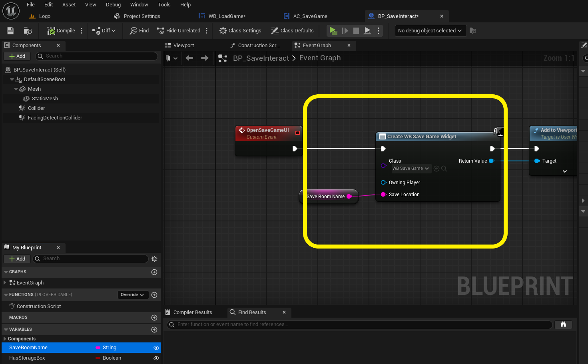Click the Compile button
This screenshot has width=588, height=364.
(61, 31)
